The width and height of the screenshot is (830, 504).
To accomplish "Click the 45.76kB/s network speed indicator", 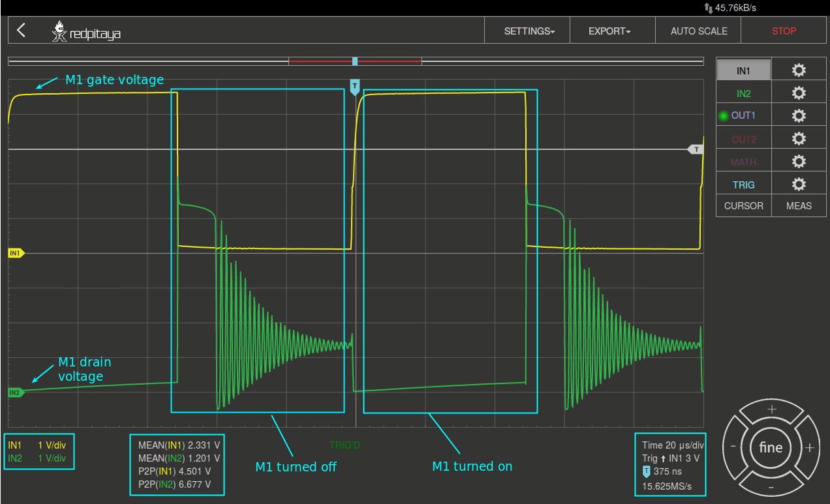I will click(x=730, y=8).
